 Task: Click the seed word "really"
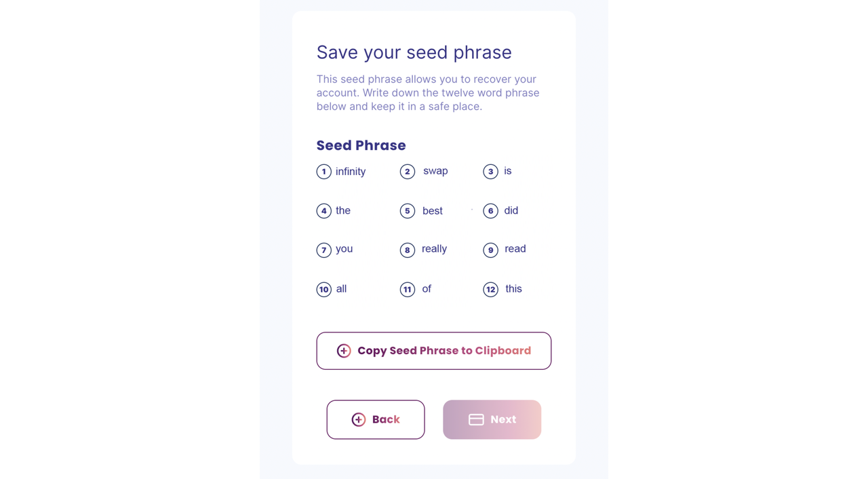pyautogui.click(x=434, y=249)
